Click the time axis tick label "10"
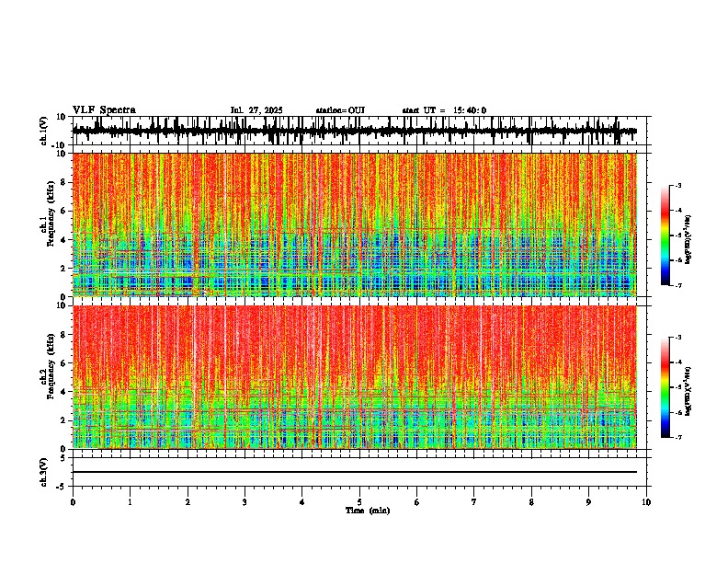Viewport: 728px width, 563px height. pos(646,502)
